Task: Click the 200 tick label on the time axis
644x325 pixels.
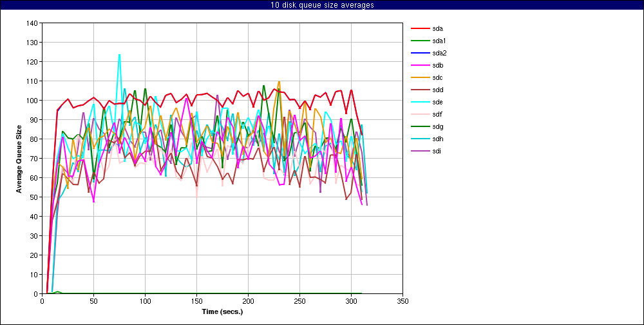Action: coord(248,301)
